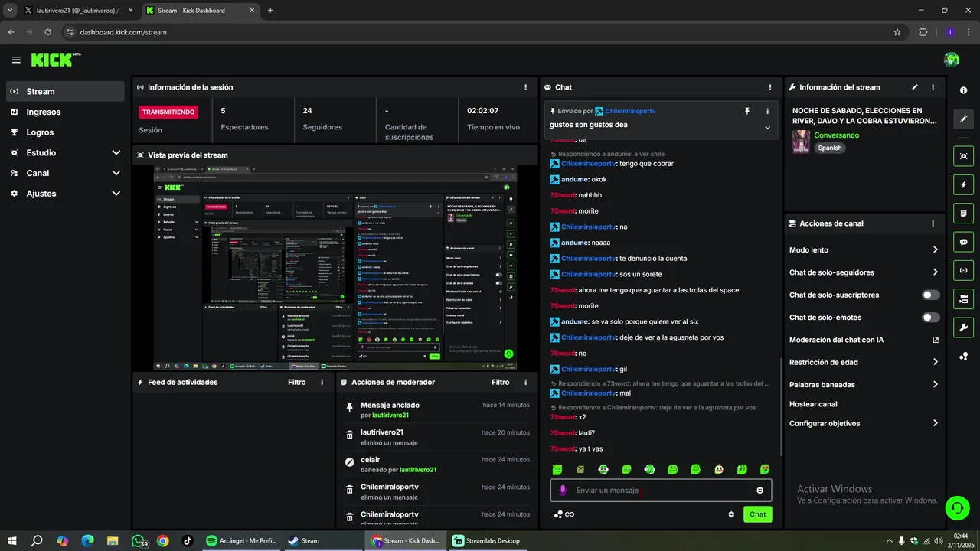Click the pencil edit icon in the right sidebar

coord(963,119)
